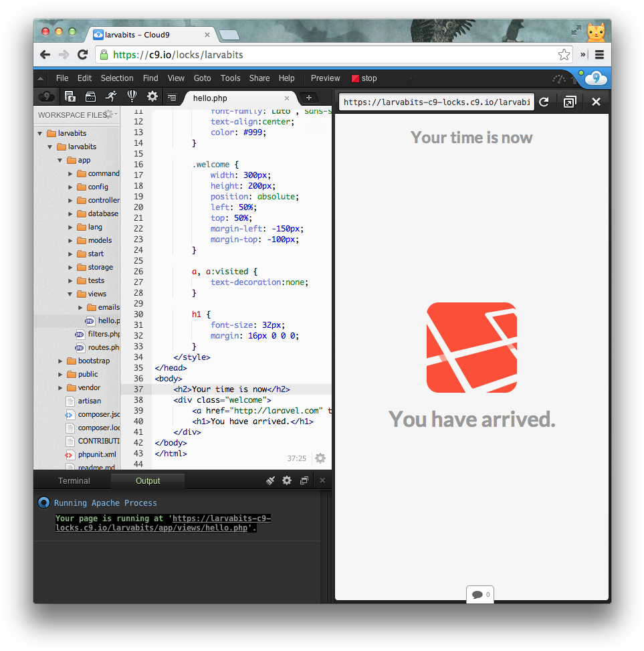Open a new editor tab with plus button

pyautogui.click(x=309, y=98)
